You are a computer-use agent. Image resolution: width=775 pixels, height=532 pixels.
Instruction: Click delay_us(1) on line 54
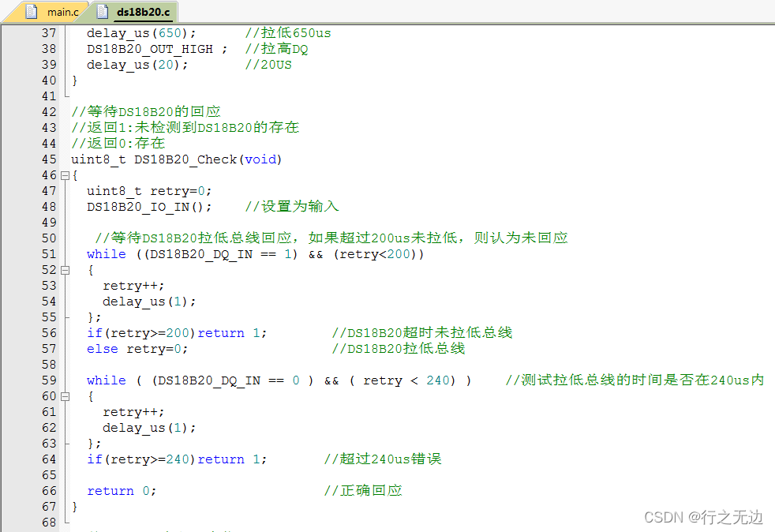[149, 302]
